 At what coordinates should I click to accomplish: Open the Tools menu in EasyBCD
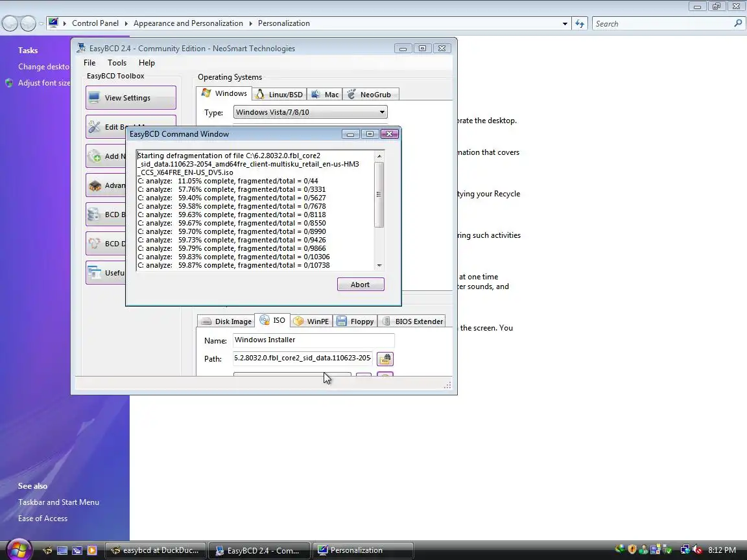[117, 63]
